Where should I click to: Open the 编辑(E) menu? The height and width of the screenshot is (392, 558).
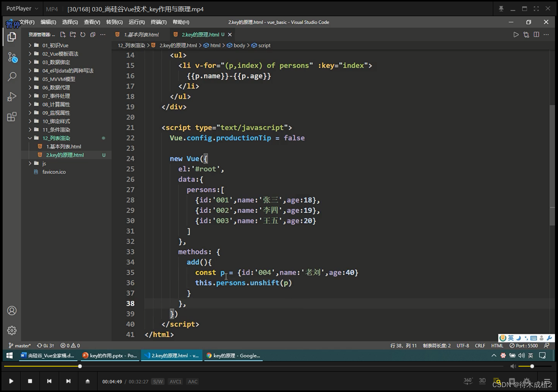point(48,22)
